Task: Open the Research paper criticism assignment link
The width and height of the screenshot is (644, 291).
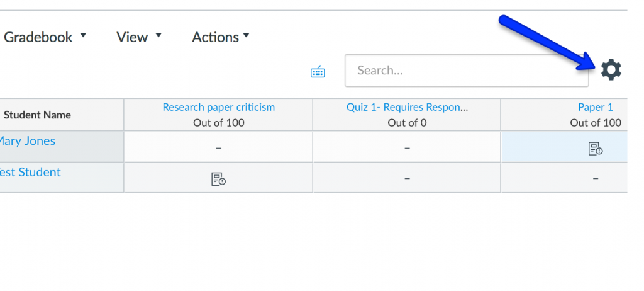Action: tap(218, 107)
